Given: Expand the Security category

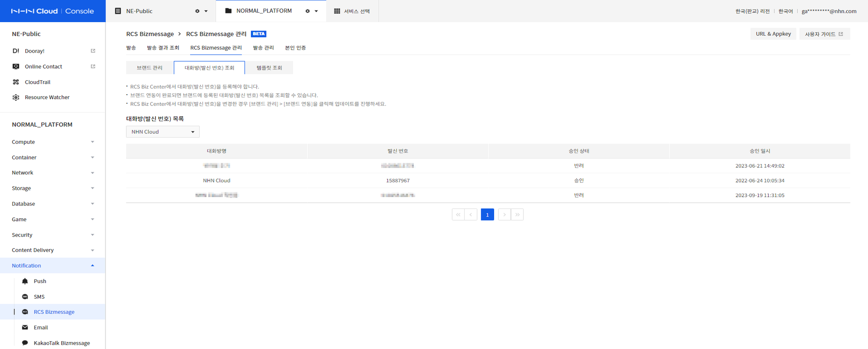Looking at the screenshot, I should tap(53, 235).
